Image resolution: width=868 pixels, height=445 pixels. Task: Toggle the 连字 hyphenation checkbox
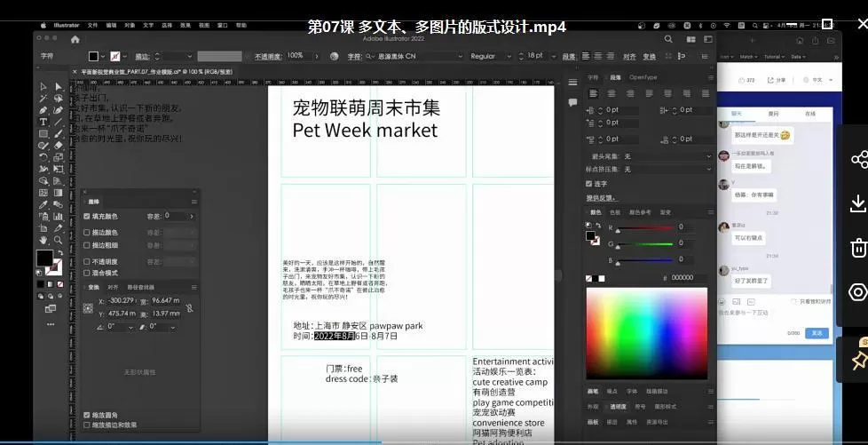pos(589,184)
